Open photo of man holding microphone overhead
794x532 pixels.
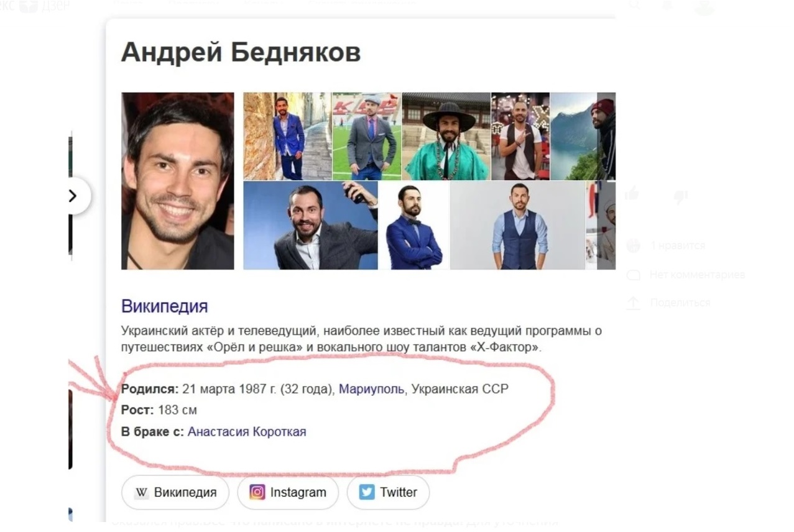coord(310,226)
